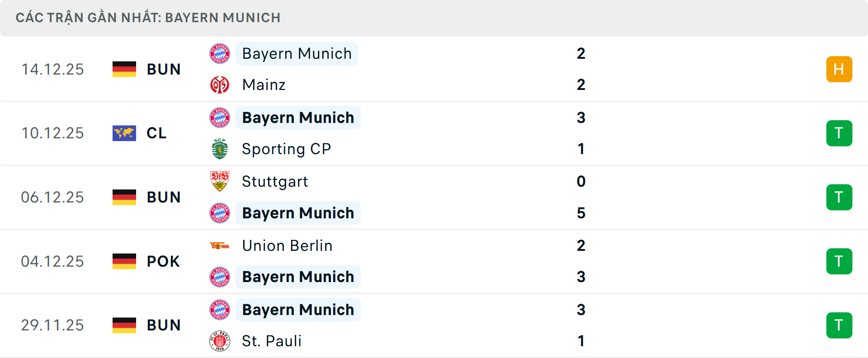
Task: Click the Union Berlin club logo
Action: coord(220,245)
